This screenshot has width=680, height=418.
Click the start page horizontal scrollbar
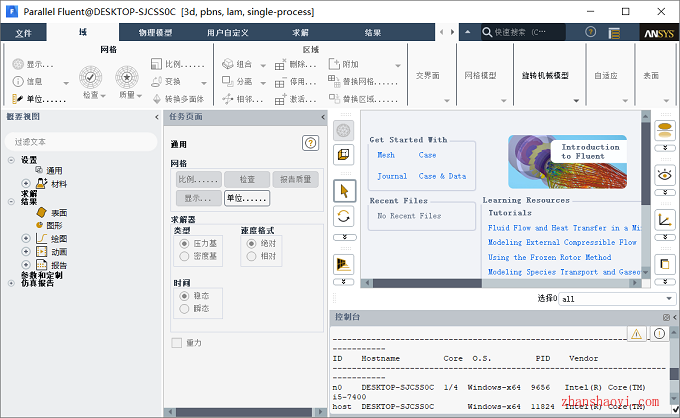point(427,283)
